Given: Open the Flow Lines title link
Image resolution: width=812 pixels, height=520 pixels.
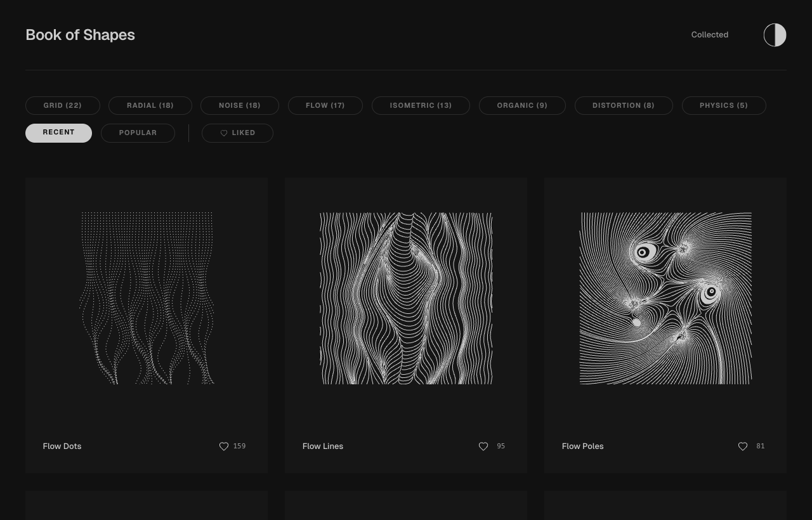Looking at the screenshot, I should pos(323,446).
